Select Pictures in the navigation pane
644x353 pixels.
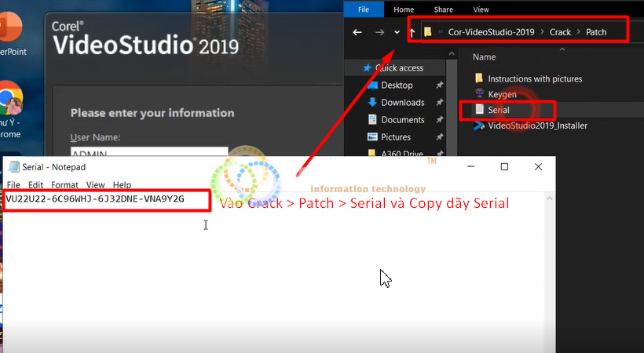point(395,137)
